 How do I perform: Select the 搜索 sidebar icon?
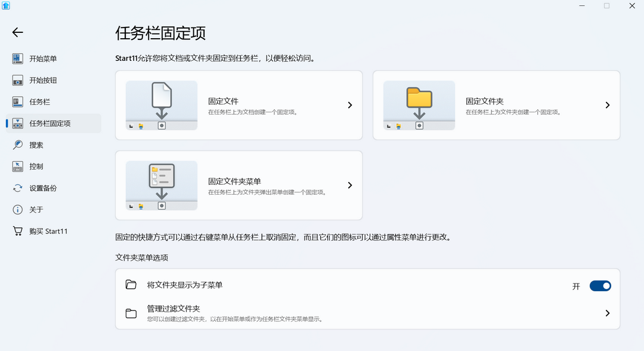tap(18, 144)
